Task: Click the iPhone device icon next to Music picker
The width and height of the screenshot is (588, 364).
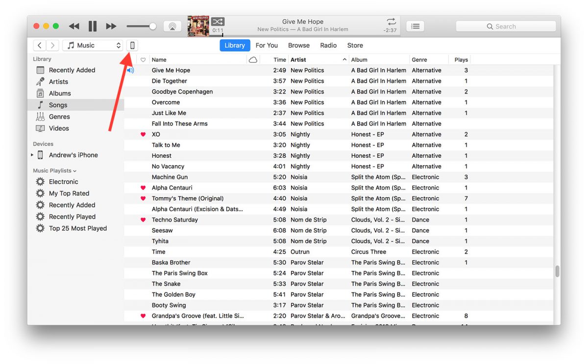Action: [x=132, y=45]
